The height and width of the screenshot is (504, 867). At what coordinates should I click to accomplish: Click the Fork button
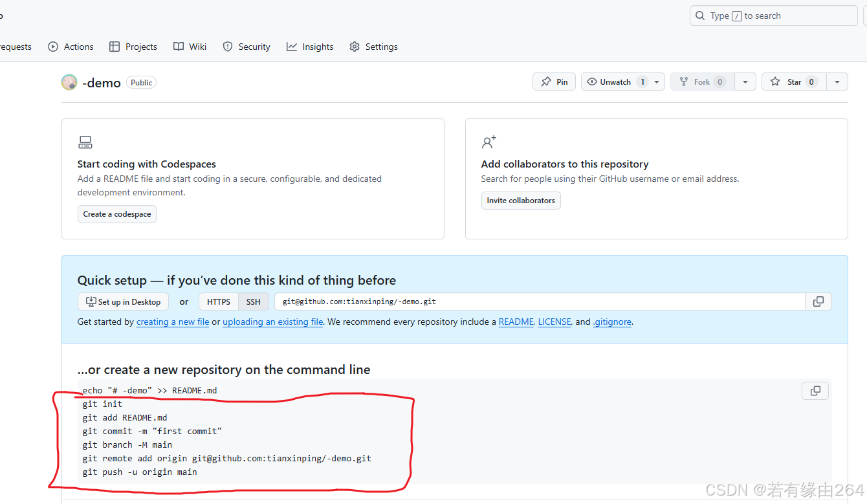pyautogui.click(x=703, y=82)
